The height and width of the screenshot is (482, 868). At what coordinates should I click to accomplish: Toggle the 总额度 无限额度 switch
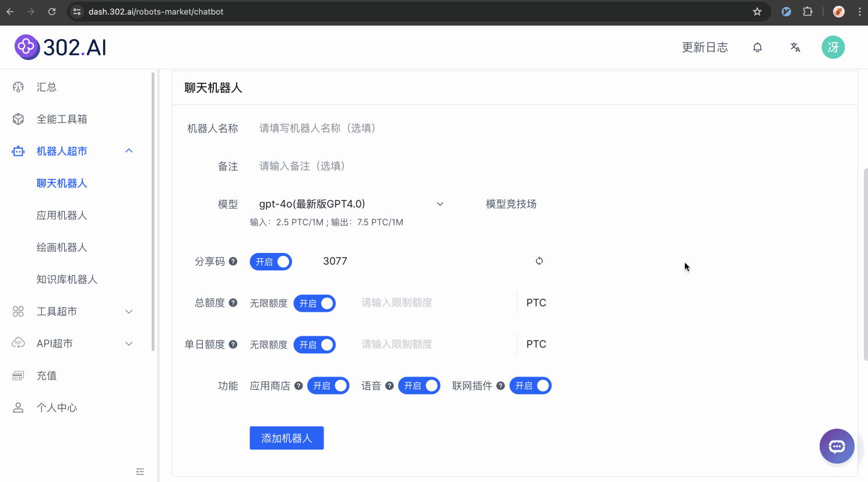315,303
